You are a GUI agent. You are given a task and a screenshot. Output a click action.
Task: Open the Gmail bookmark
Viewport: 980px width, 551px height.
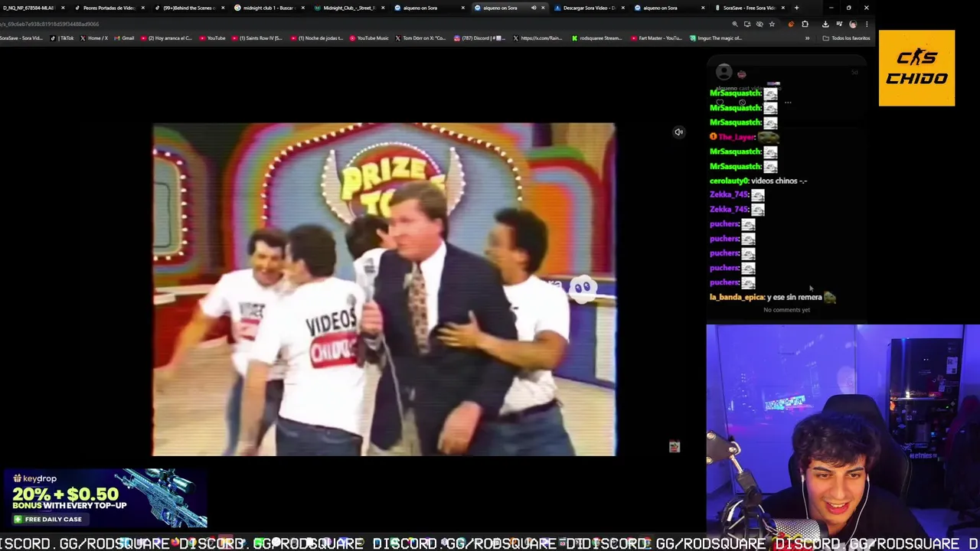pyautogui.click(x=124, y=38)
